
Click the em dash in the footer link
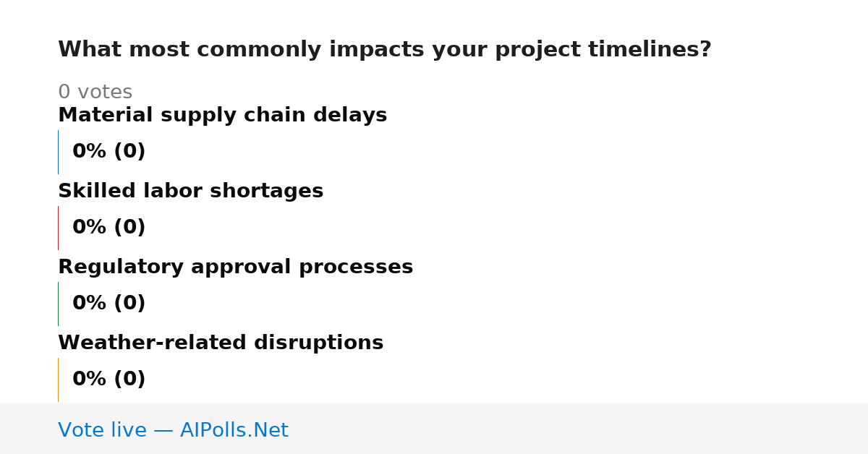click(163, 432)
